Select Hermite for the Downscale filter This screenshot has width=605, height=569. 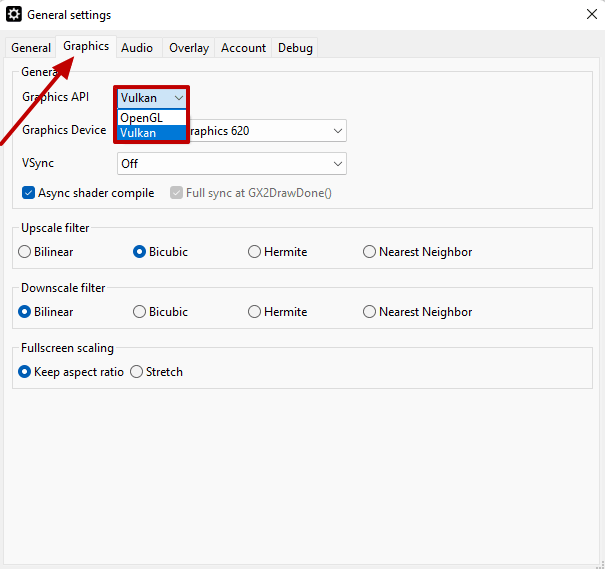(277, 312)
